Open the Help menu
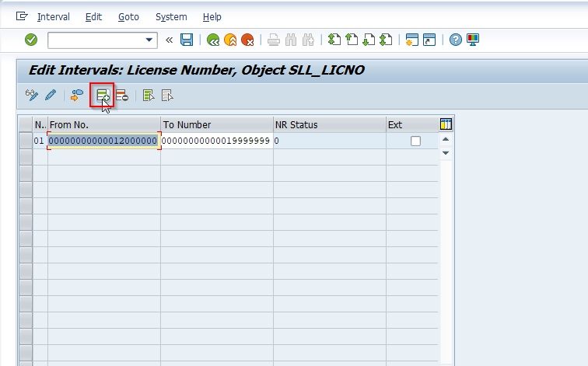Viewport: 588px width, 366px height. [x=212, y=17]
